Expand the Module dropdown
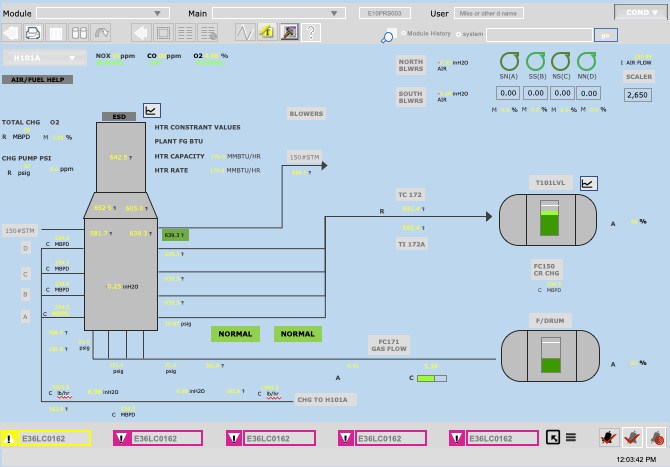 [103, 13]
